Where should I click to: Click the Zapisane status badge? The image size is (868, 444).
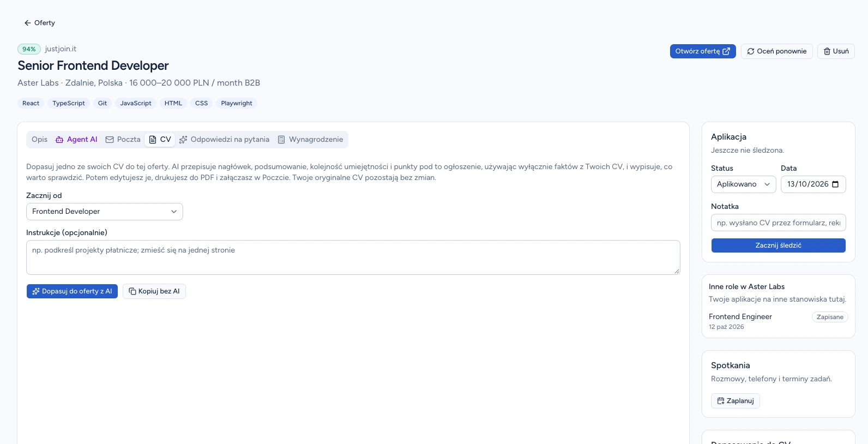830,317
